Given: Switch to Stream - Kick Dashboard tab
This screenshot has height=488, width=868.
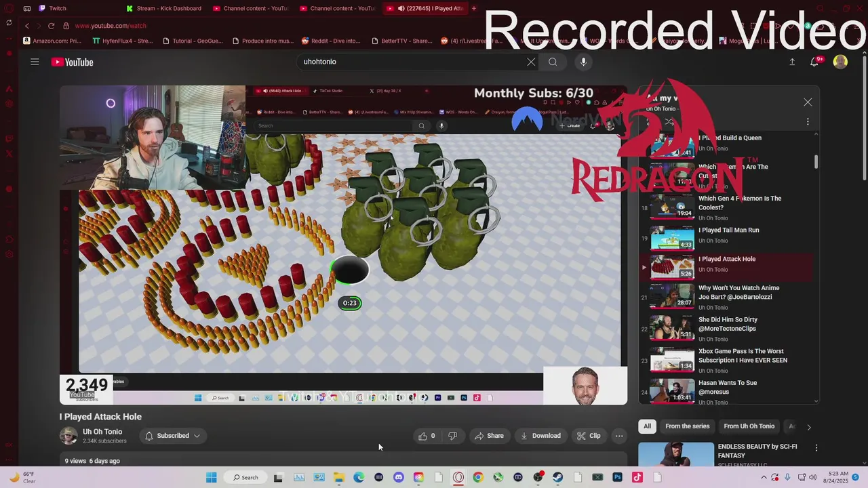Looking at the screenshot, I should point(163,8).
